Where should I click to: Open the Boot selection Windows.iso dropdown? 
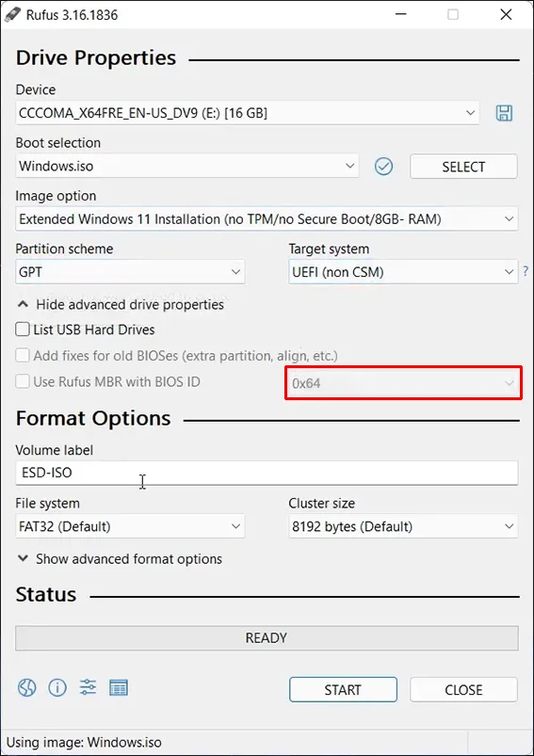pos(187,166)
